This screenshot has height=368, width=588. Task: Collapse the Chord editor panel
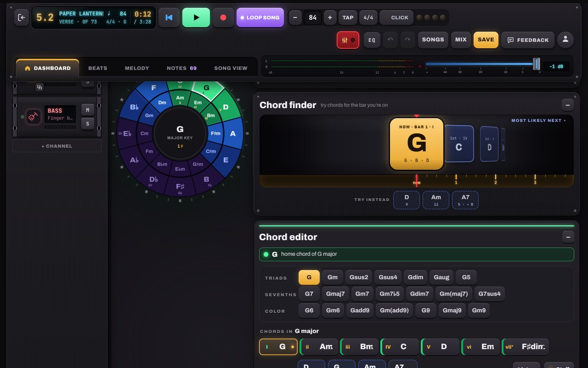(568, 237)
